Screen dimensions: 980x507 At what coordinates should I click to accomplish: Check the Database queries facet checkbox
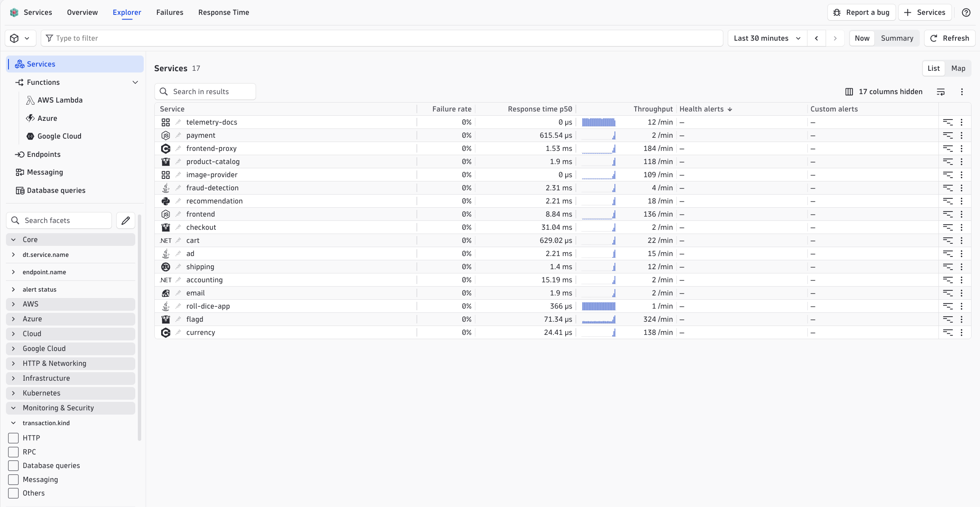click(x=14, y=465)
